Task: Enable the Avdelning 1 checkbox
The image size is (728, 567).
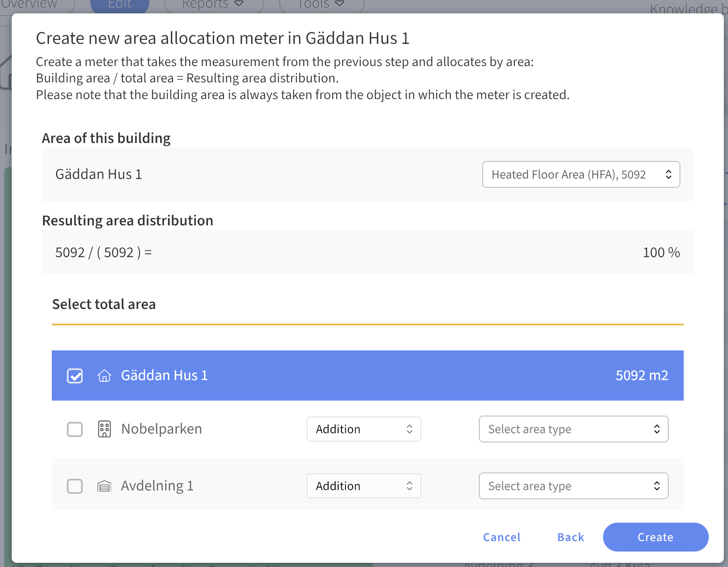Action: (75, 486)
